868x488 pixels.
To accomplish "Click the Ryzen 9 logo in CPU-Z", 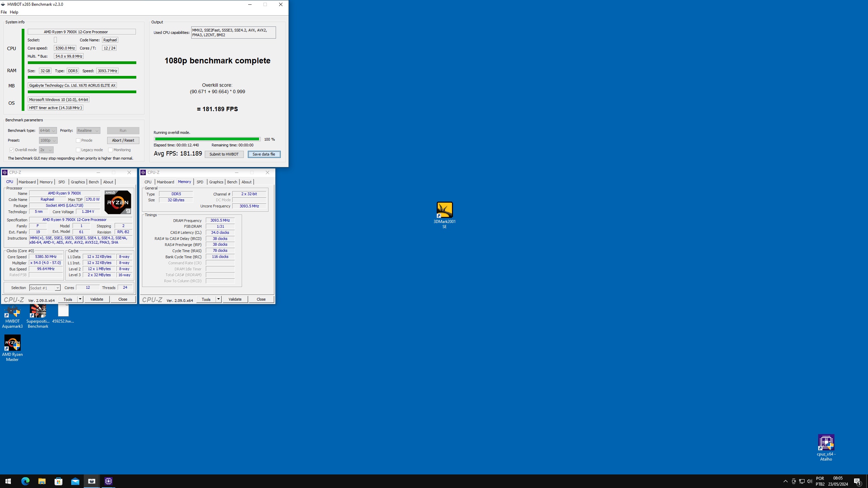I will tap(118, 202).
